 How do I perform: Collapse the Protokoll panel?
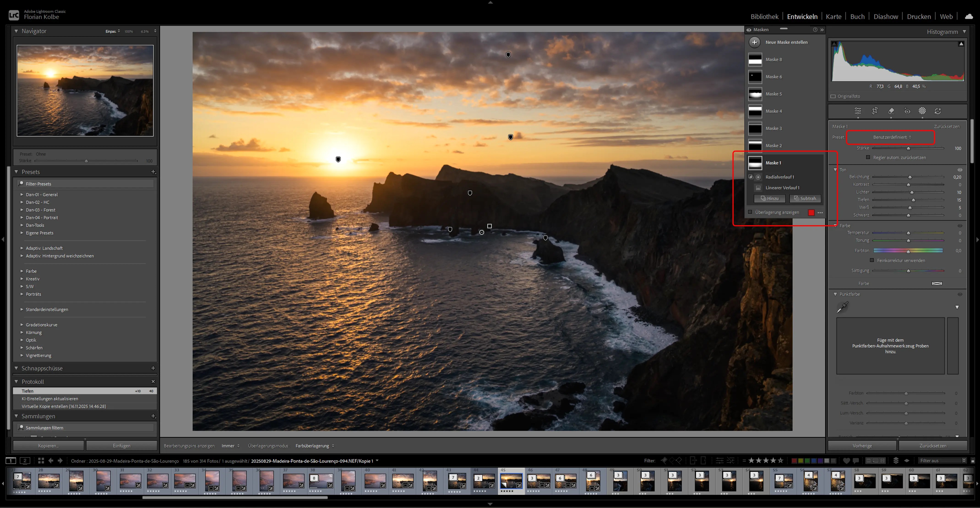pyautogui.click(x=16, y=381)
